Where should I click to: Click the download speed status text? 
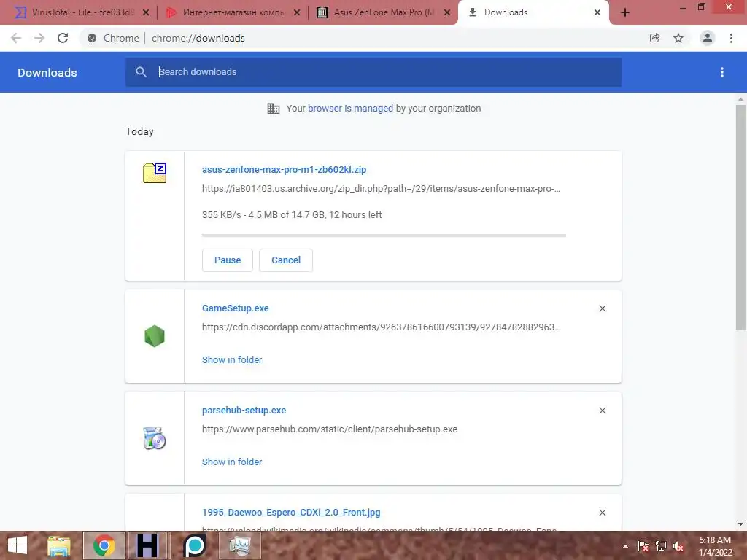click(292, 215)
